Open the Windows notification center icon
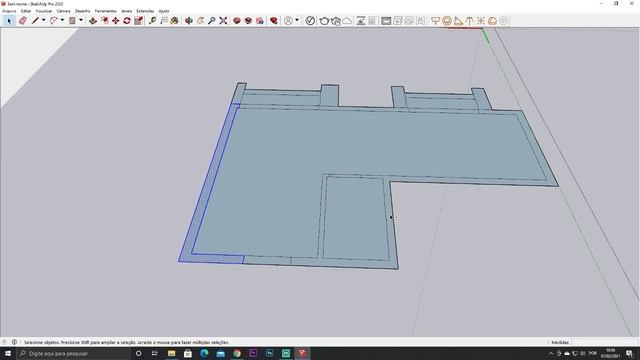This screenshot has width=640, height=360. (x=630, y=353)
